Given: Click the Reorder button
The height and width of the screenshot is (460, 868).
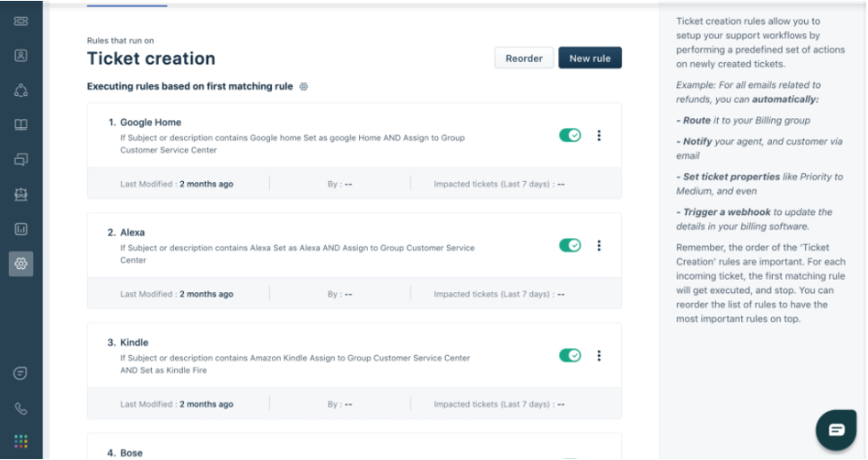Looking at the screenshot, I should [523, 58].
